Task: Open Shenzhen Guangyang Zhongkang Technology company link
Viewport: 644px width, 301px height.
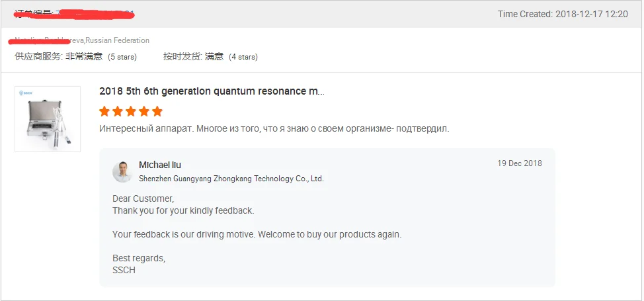Action: [x=231, y=179]
